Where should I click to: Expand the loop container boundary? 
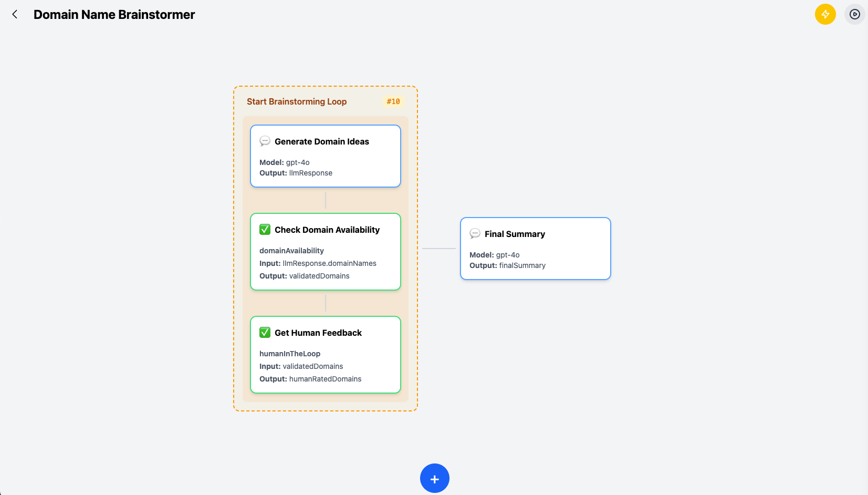click(325, 410)
